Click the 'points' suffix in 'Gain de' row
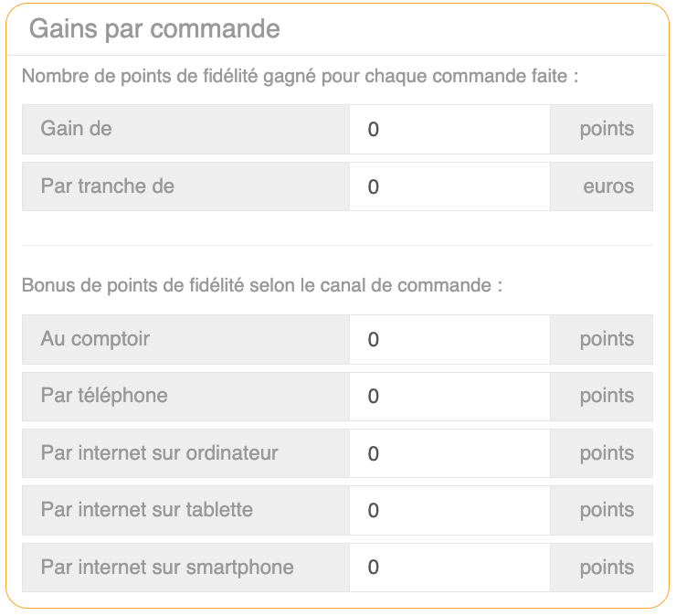 pyautogui.click(x=607, y=129)
